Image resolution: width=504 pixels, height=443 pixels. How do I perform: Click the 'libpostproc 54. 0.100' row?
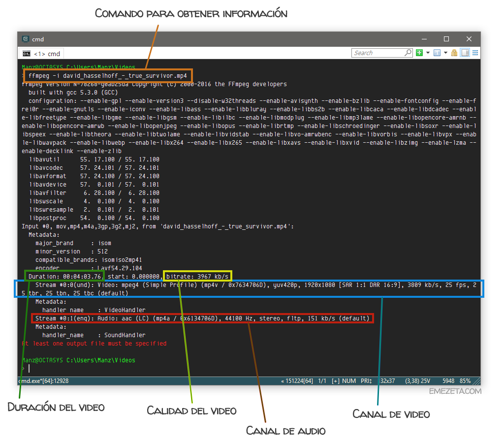(x=94, y=218)
